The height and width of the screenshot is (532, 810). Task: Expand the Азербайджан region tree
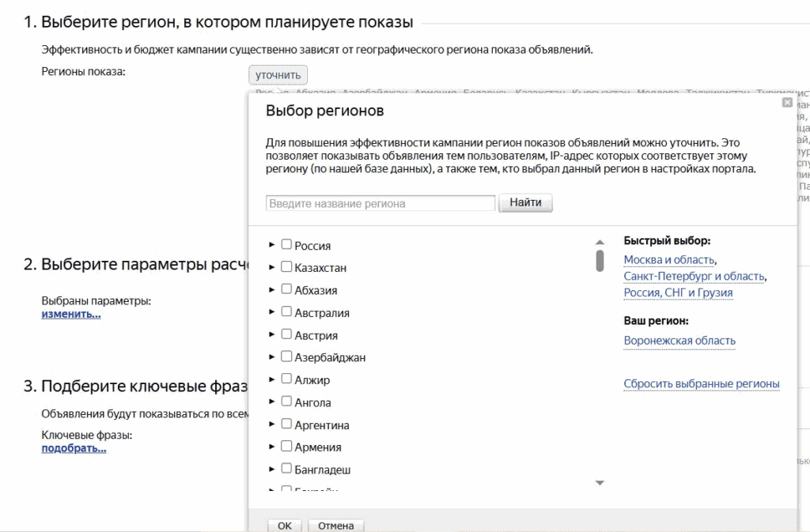coord(272,357)
